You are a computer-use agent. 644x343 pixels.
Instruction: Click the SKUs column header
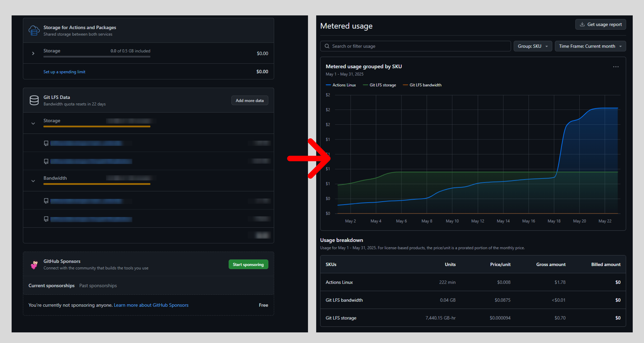tap(331, 264)
